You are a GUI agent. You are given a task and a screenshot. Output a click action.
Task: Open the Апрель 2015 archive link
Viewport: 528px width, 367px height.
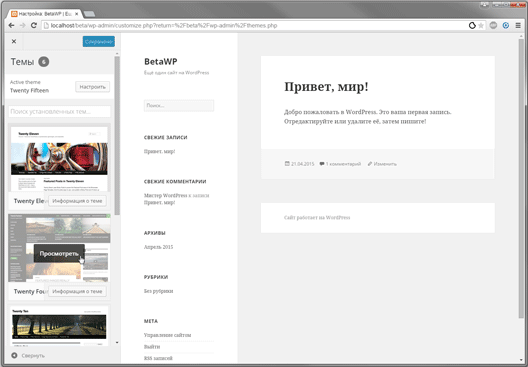[x=159, y=247]
